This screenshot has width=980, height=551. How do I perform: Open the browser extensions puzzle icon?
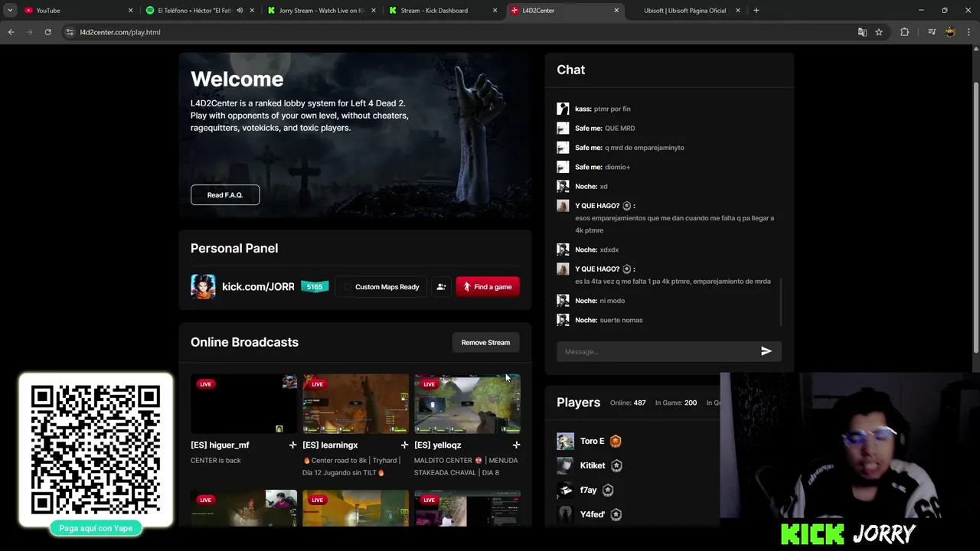pos(905,32)
